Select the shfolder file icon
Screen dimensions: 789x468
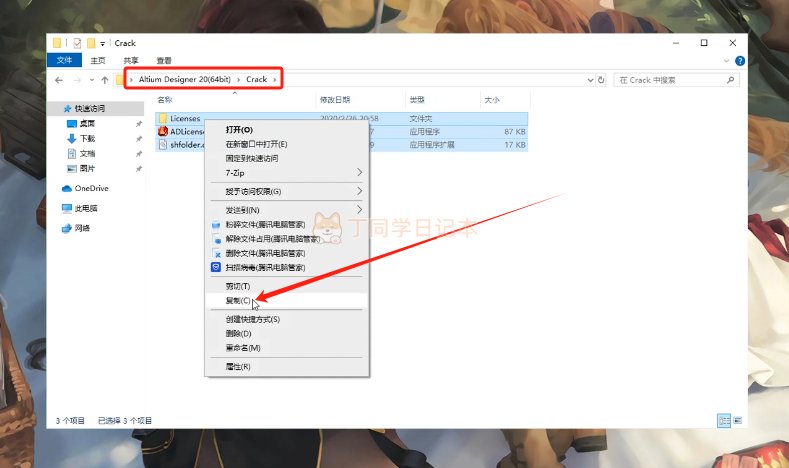coord(163,144)
